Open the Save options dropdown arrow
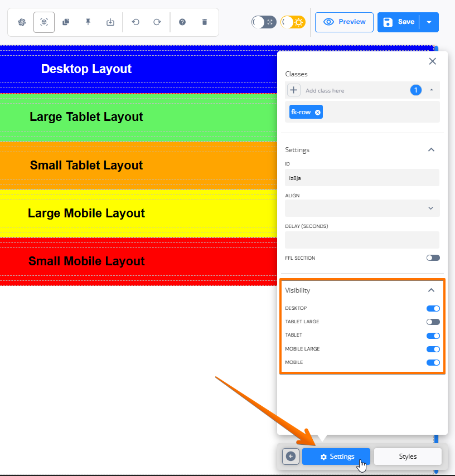Screen dimensions: 455x476 [429, 22]
